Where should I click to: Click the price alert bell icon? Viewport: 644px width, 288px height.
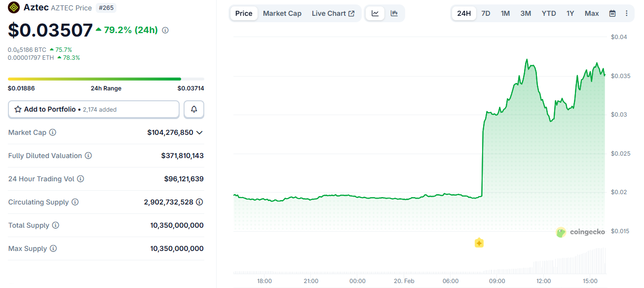pyautogui.click(x=194, y=110)
